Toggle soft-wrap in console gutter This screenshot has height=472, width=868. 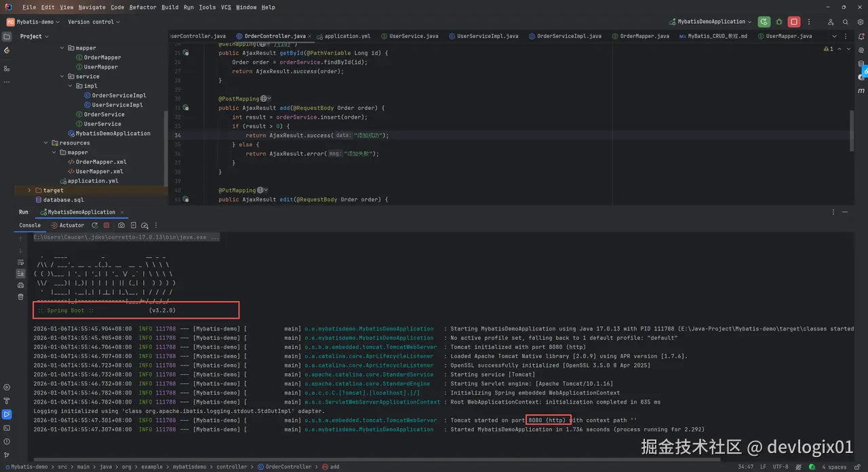[20, 262]
